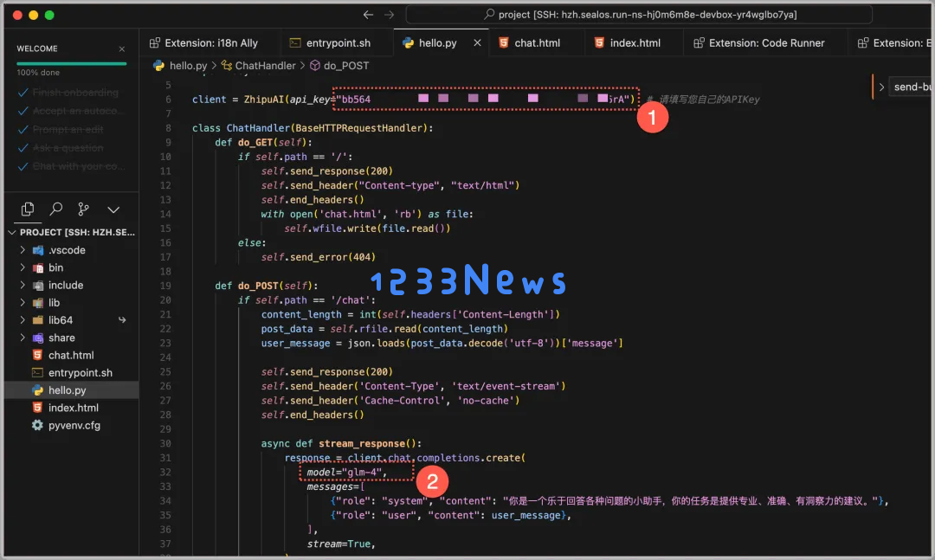Click the 'class ChatHandler' code line
935x560 pixels.
(x=313, y=128)
